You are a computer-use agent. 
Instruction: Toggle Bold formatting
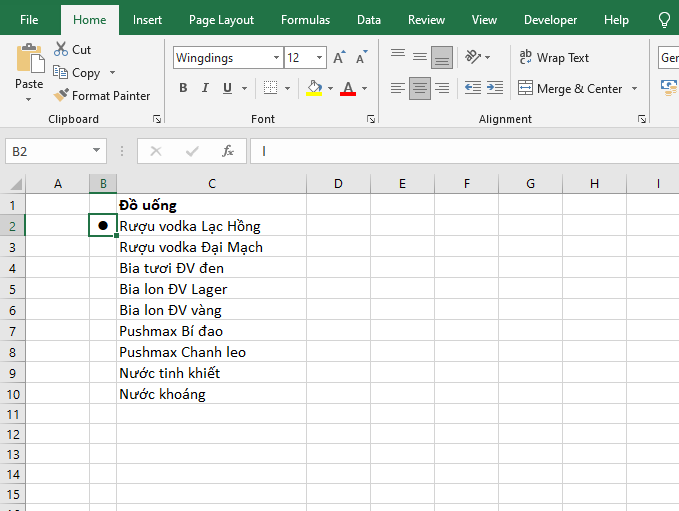(183, 88)
